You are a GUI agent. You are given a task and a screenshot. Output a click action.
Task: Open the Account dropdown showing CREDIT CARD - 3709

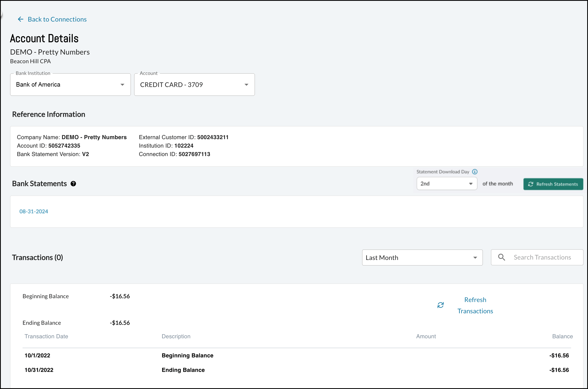(194, 85)
